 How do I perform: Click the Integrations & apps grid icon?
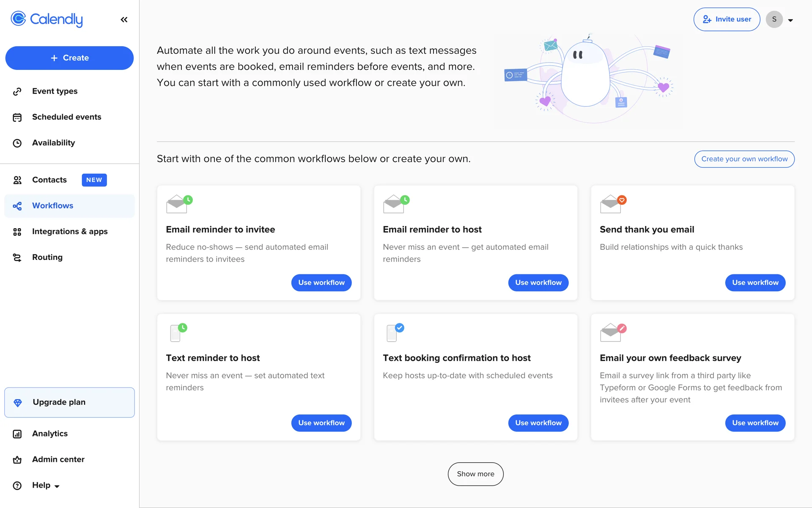(x=17, y=232)
